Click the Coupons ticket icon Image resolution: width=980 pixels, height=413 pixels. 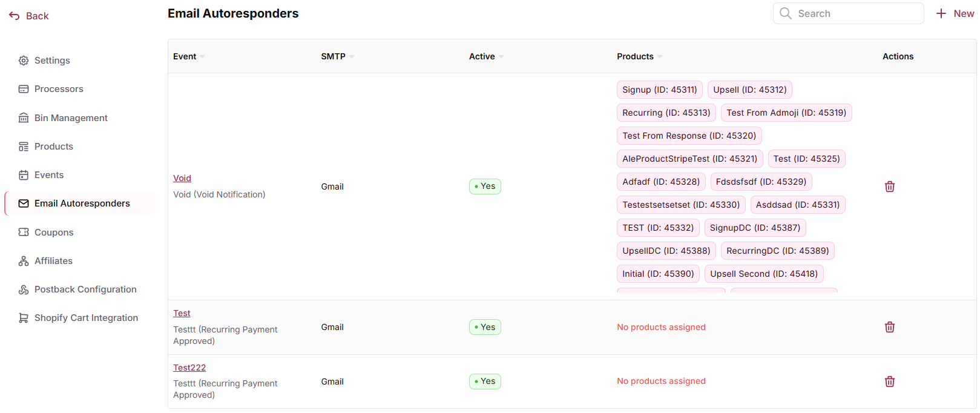[24, 233]
